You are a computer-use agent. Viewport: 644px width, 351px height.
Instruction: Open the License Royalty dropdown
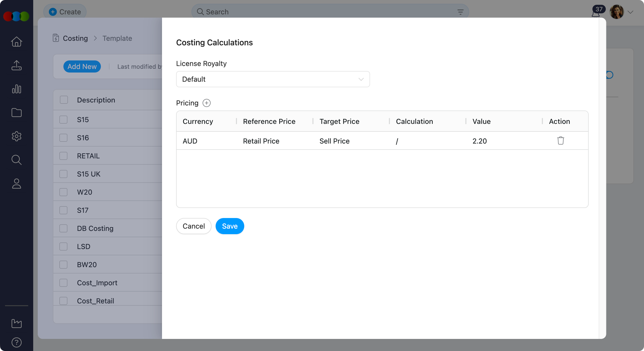tap(273, 79)
